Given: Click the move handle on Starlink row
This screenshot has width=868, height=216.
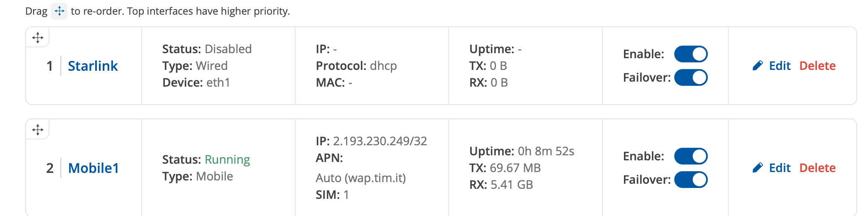Looking at the screenshot, I should point(38,38).
